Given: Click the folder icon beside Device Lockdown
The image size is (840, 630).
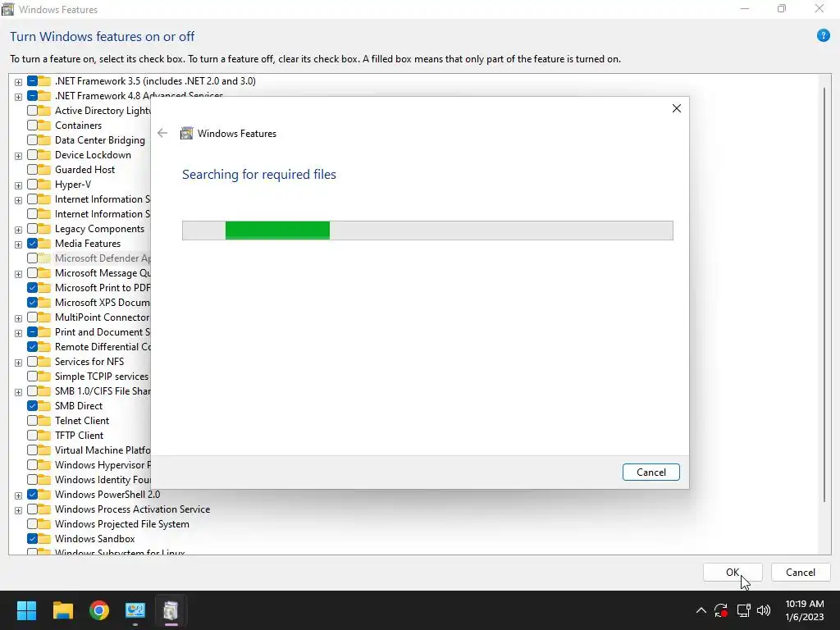Looking at the screenshot, I should pyautogui.click(x=44, y=155).
